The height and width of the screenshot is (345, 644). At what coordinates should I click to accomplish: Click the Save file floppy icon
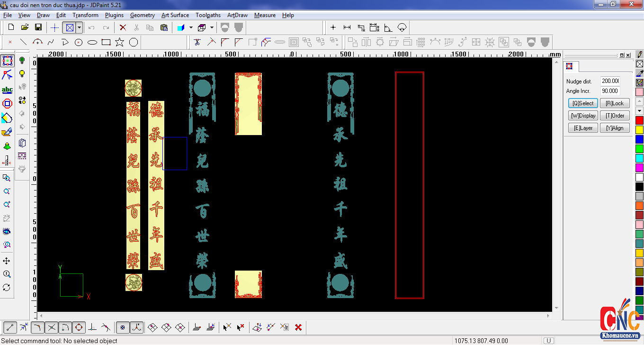[38, 27]
